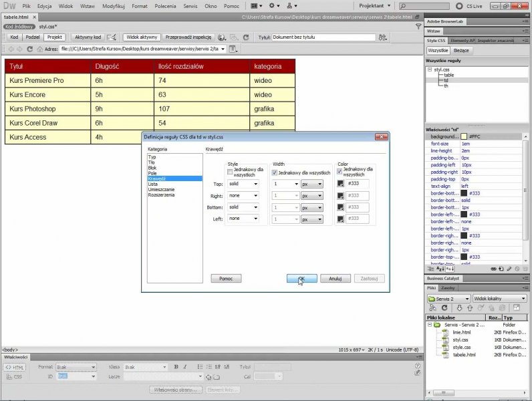This screenshot has height=401, width=532.
Task: Select 'Tło' category in the rule dialog
Action: tap(152, 162)
